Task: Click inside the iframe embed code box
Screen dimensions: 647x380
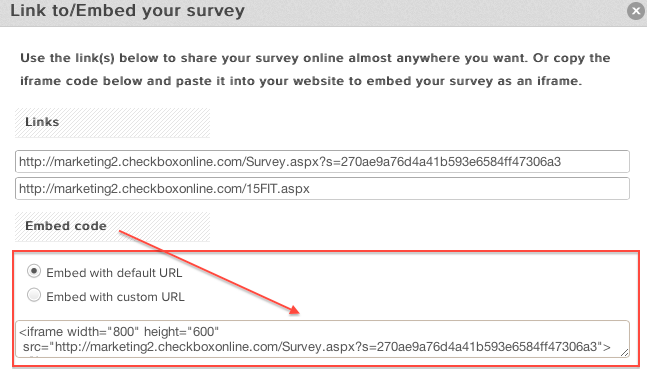Action: (x=322, y=339)
